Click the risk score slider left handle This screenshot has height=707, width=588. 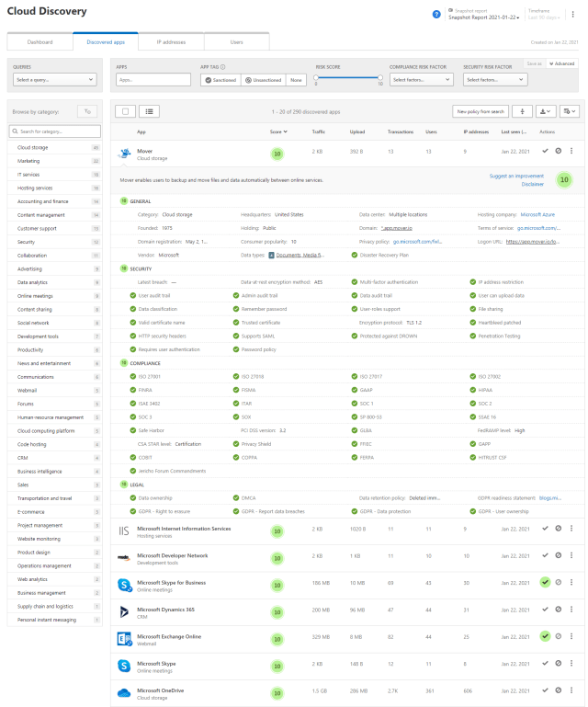click(x=316, y=77)
